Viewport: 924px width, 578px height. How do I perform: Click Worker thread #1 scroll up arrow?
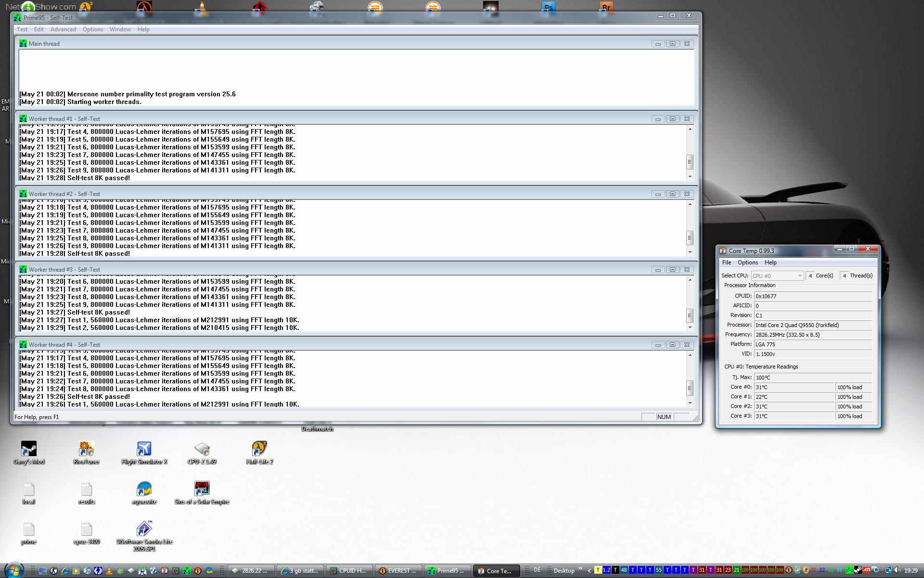(x=690, y=129)
